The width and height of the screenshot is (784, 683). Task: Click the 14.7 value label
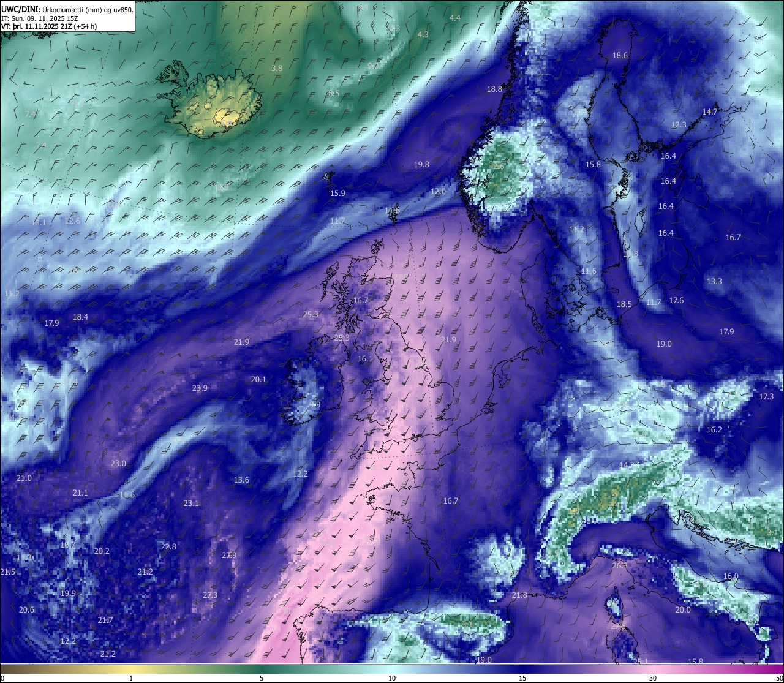click(x=710, y=112)
